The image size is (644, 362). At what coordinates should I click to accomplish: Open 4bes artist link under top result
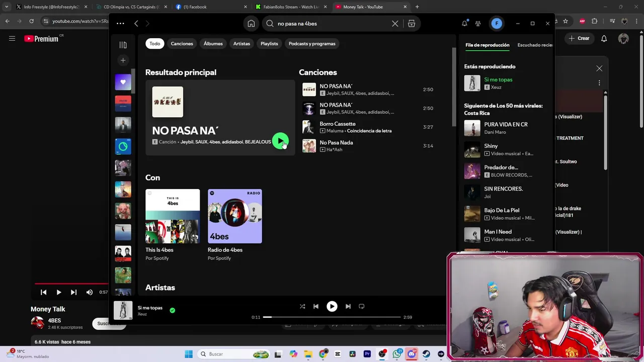(214, 142)
